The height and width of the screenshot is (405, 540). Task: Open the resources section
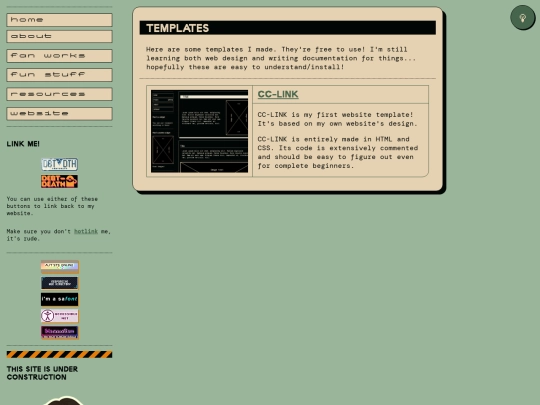[x=59, y=94]
